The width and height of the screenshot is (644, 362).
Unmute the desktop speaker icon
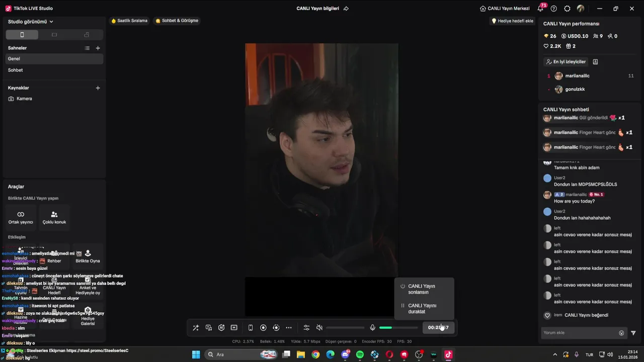tap(319, 328)
